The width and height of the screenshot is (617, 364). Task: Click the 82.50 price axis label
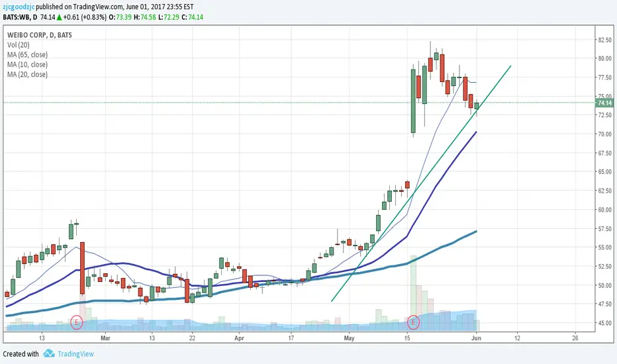(605, 40)
